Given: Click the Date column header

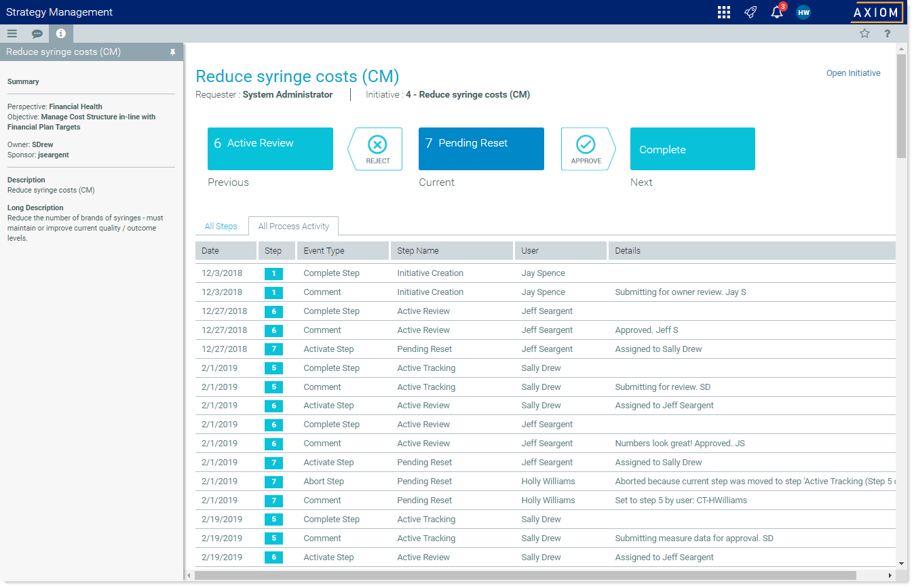Looking at the screenshot, I should pos(225,251).
